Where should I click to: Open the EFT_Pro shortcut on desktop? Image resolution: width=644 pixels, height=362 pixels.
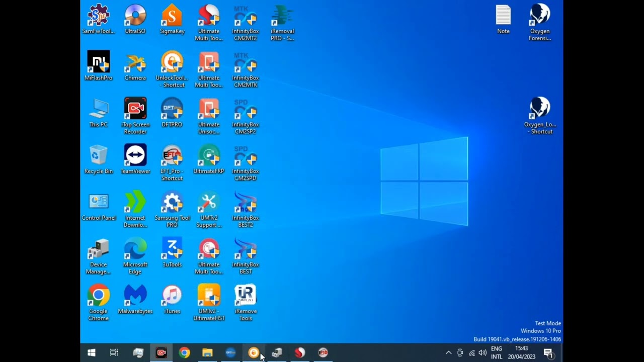(x=172, y=163)
